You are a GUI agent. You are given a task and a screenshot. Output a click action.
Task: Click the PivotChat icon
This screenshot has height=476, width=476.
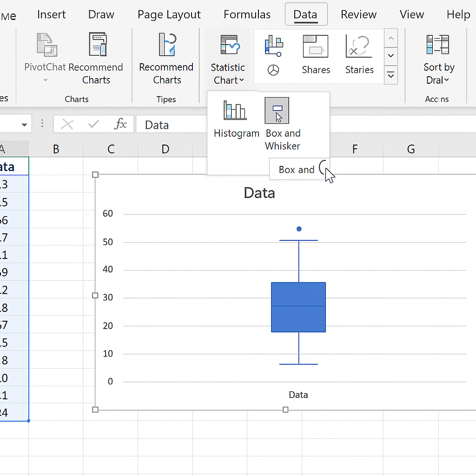click(46, 46)
